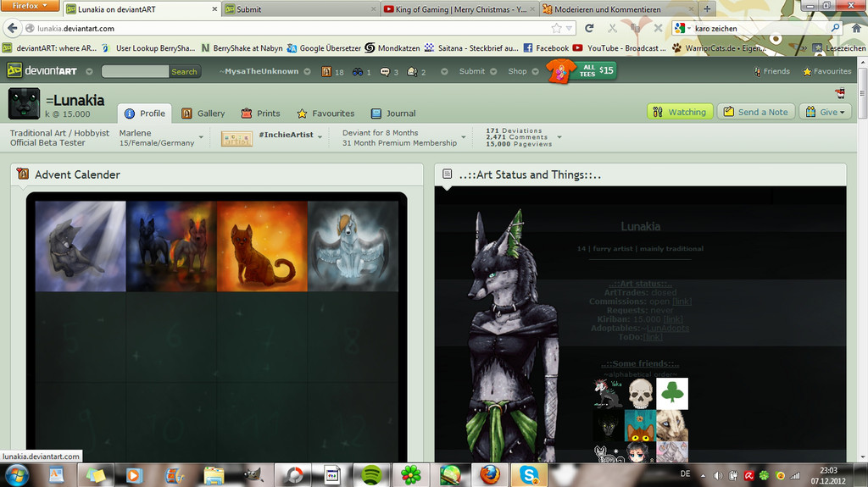868x487 pixels.
Task: Open the Prints tab
Action: click(260, 113)
